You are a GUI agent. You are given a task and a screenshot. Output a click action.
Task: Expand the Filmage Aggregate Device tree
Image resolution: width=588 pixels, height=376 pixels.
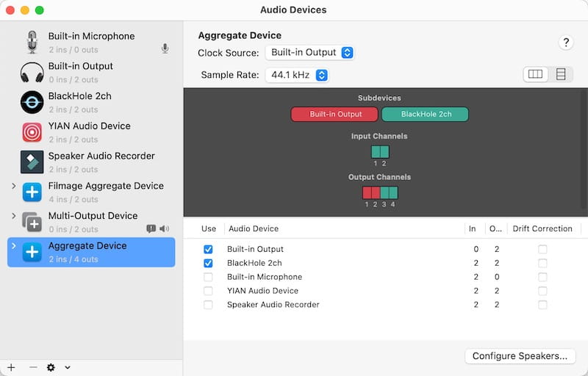pos(14,187)
